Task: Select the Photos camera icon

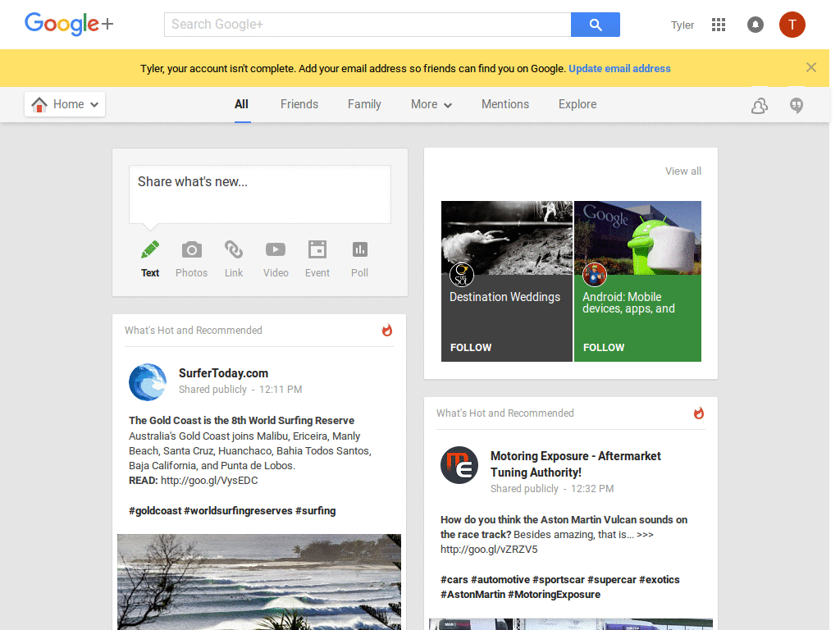Action: pos(191,249)
